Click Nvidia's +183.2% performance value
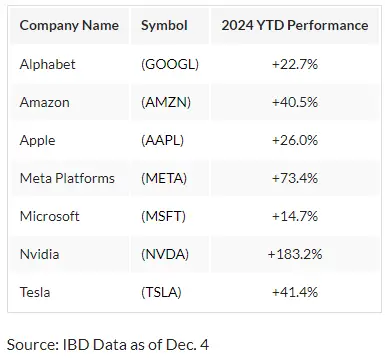The image size is (385, 360). 295,254
